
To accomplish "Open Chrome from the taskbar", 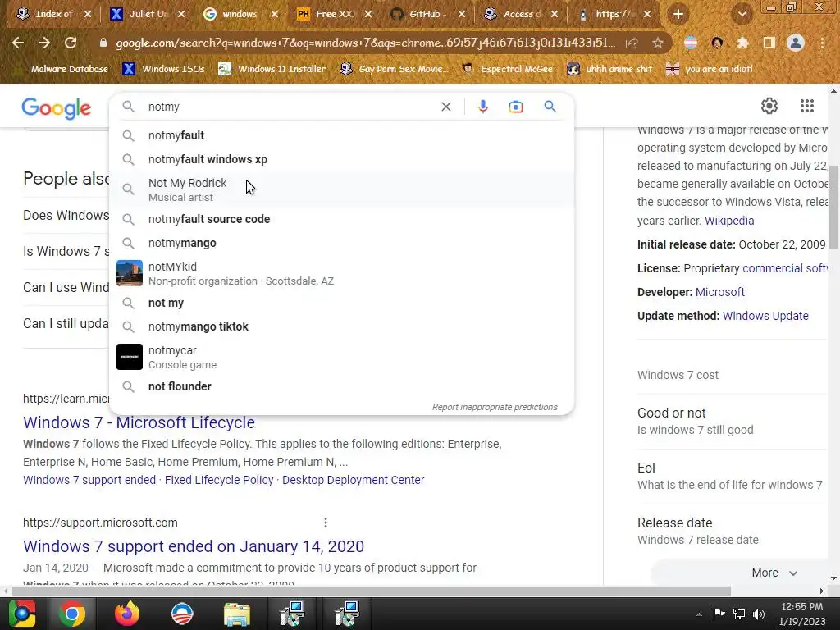I will pyautogui.click(x=72, y=614).
